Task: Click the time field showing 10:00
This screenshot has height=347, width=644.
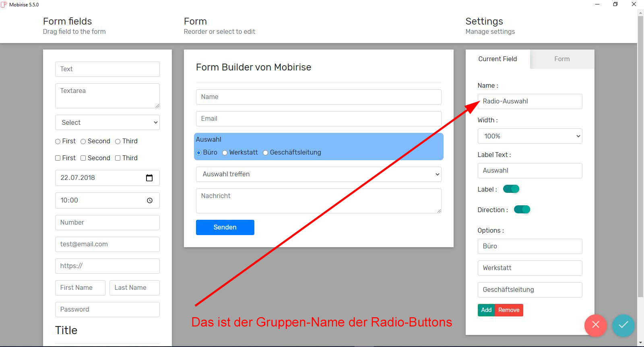Action: coord(107,200)
